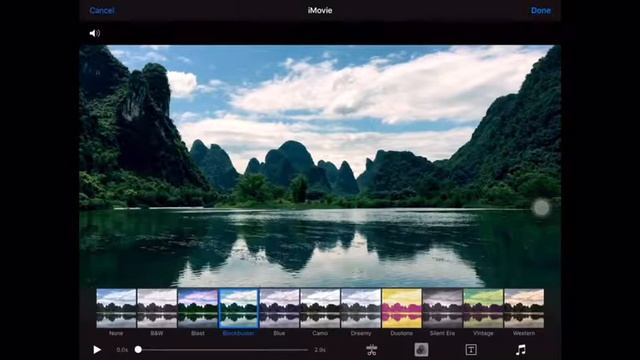
Task: Tap the video preview image
Action: [x=320, y=166]
